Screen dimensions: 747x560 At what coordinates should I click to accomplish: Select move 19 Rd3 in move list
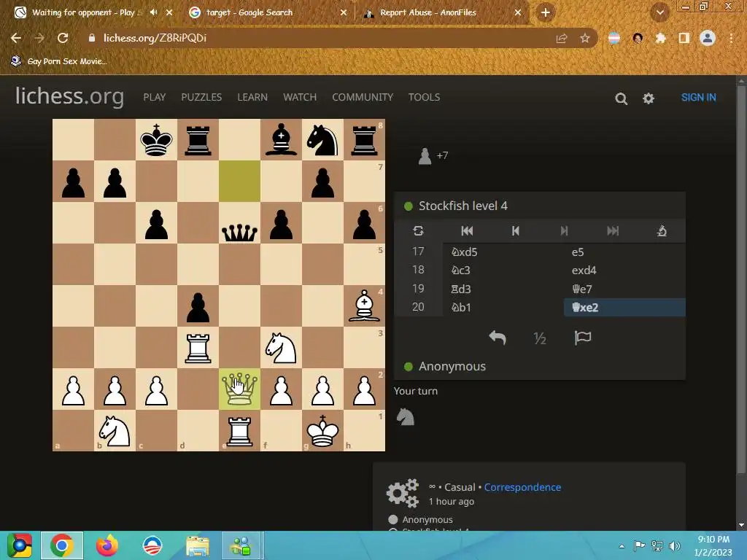(x=503, y=289)
